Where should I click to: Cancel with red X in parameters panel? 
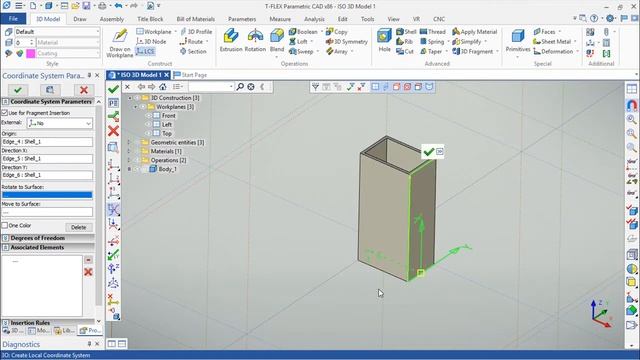click(84, 90)
